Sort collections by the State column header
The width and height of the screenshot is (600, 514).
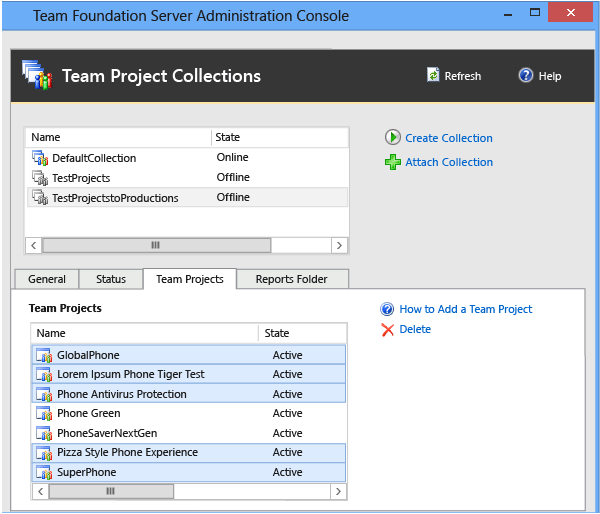click(228, 137)
